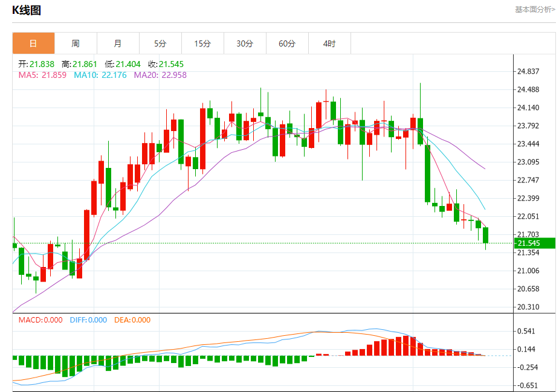Image resolution: width=559 pixels, height=392 pixels.
Task: Click the 22.399 price axis label
Action: click(528, 198)
